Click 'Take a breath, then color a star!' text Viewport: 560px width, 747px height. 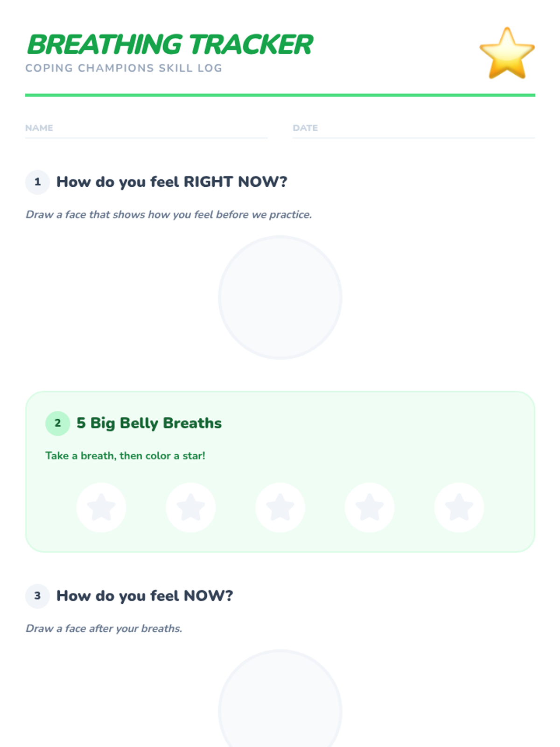pyautogui.click(x=125, y=456)
